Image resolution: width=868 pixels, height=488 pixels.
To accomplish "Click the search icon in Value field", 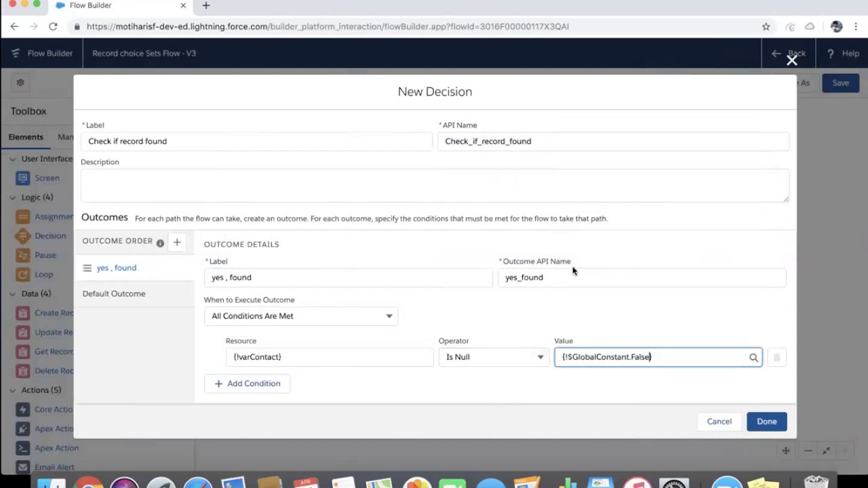I will [x=753, y=357].
